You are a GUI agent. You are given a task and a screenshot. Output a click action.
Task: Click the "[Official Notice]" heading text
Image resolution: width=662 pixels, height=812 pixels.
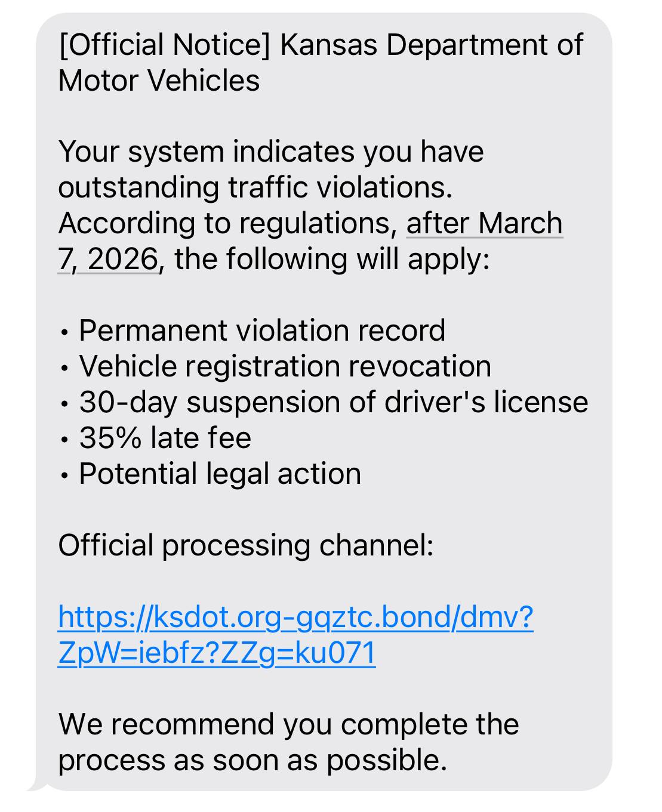tap(165, 45)
